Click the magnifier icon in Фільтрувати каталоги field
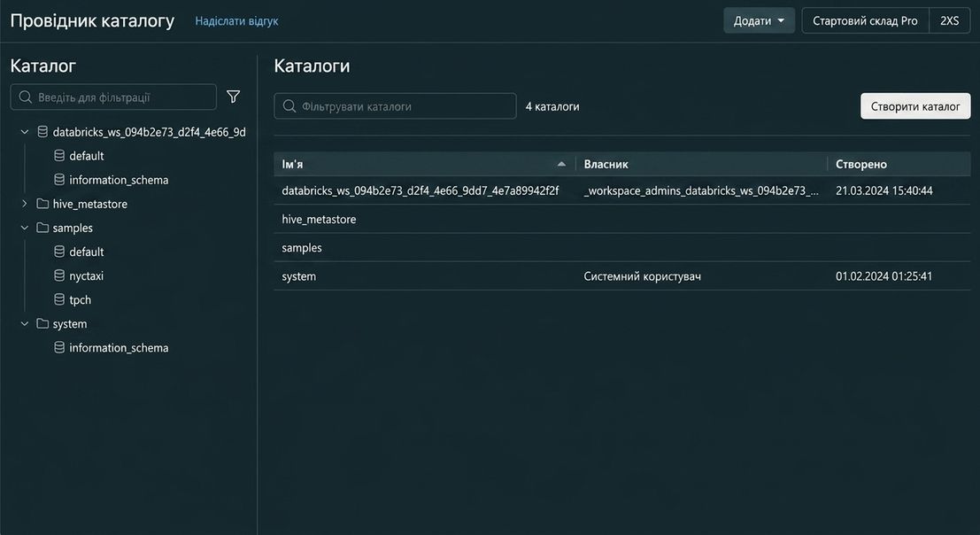The height and width of the screenshot is (535, 980). (289, 106)
